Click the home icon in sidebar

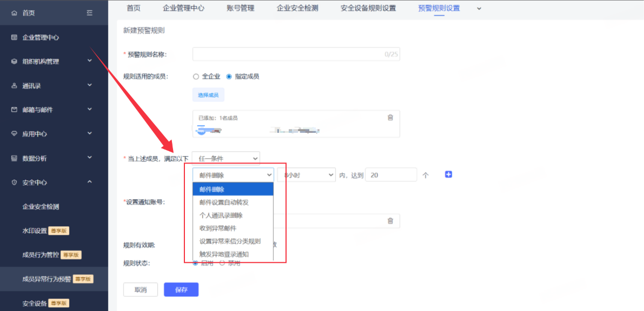click(x=15, y=13)
